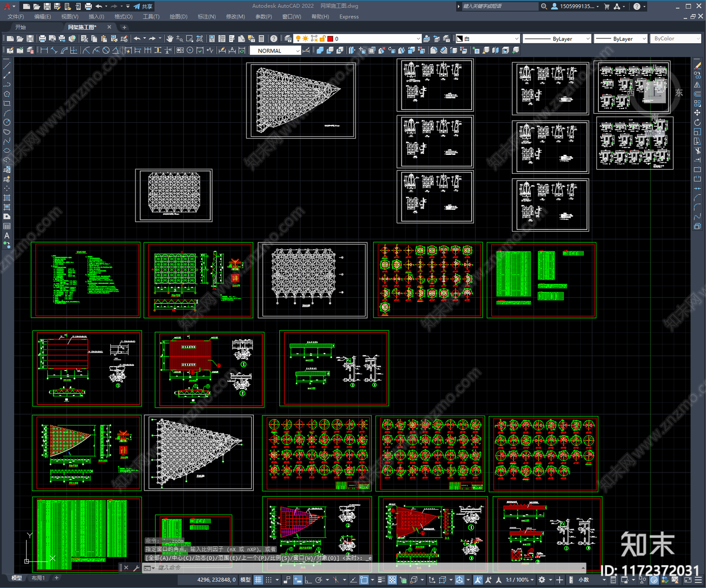
Task: Click the keyword search input field
Action: click(x=500, y=6)
